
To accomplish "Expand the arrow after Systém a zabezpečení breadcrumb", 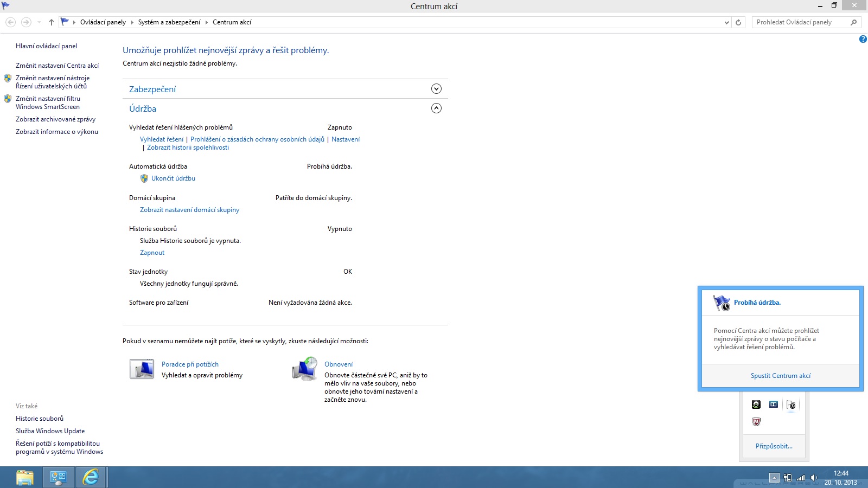I will (x=206, y=22).
